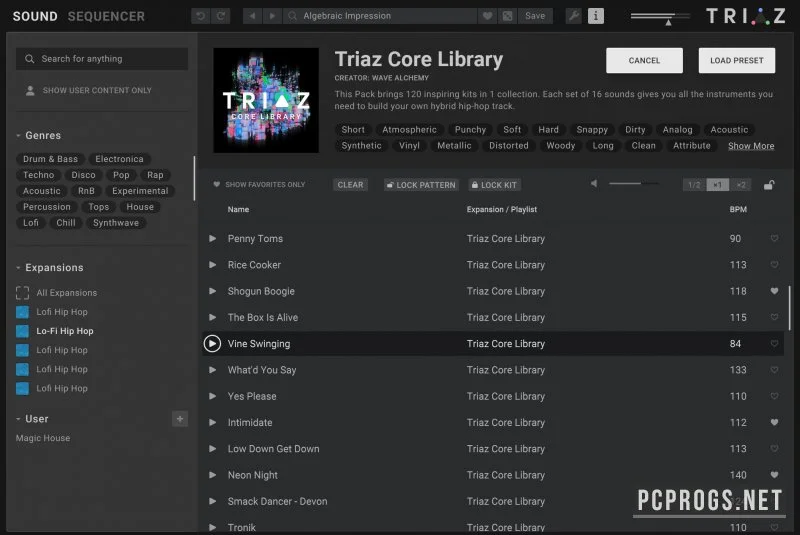
Task: Play preview of Smack Dancer - Devon
Action: pyautogui.click(x=213, y=501)
